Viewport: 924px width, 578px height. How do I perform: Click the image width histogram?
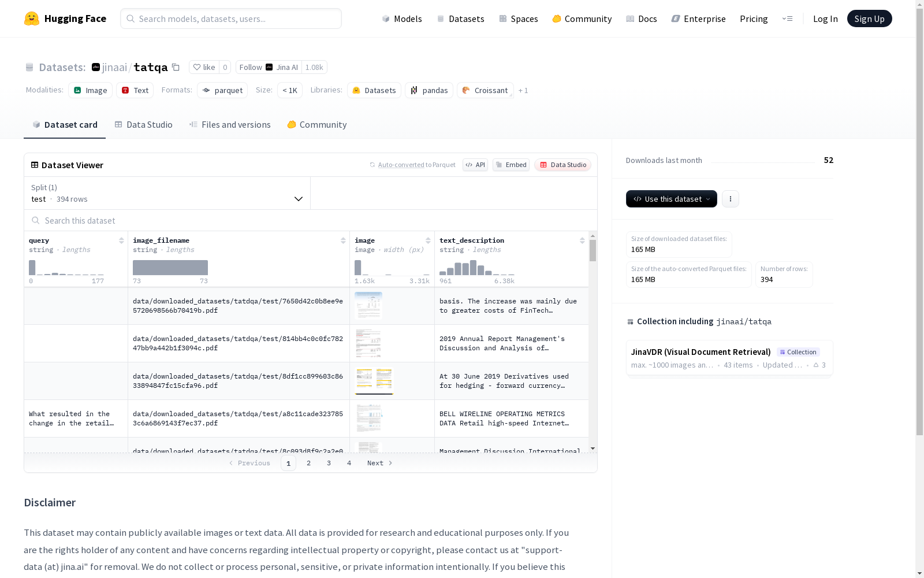[392, 268]
